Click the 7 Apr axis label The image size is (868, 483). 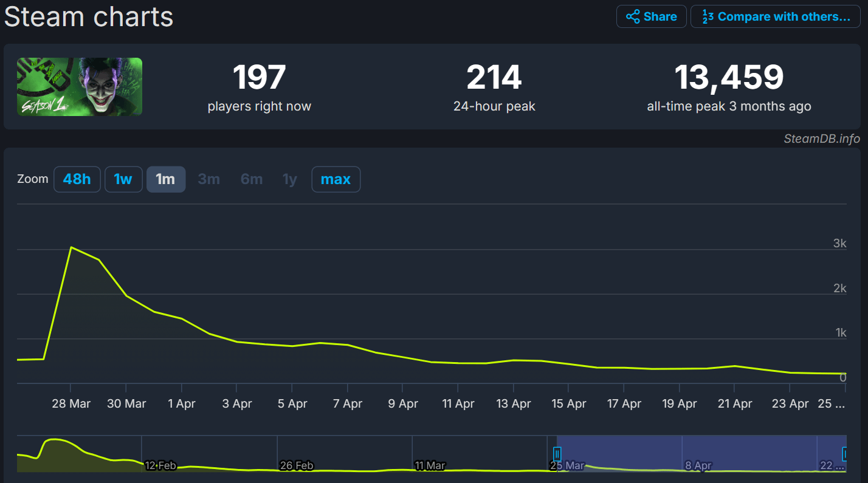coord(347,403)
